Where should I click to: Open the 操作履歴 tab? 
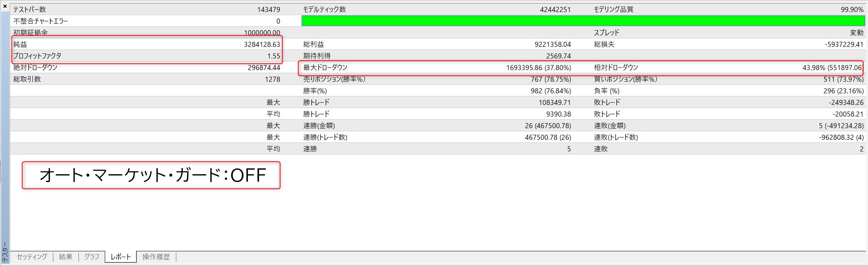point(156,257)
